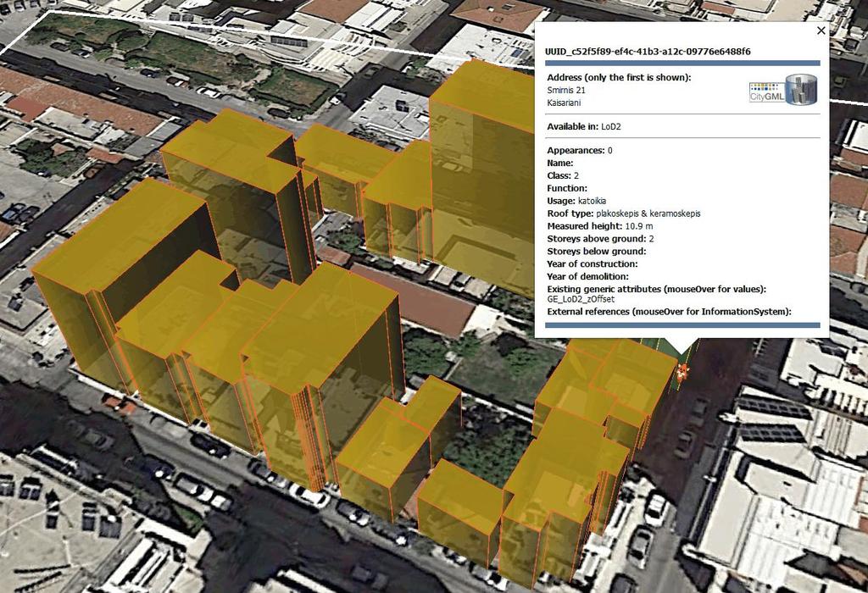Click the 'Function:' attribute row
The height and width of the screenshot is (593, 868).
click(x=567, y=188)
